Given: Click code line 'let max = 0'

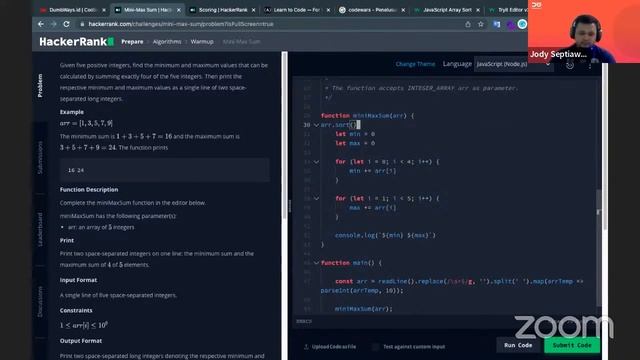Looking at the screenshot, I should click(355, 143).
